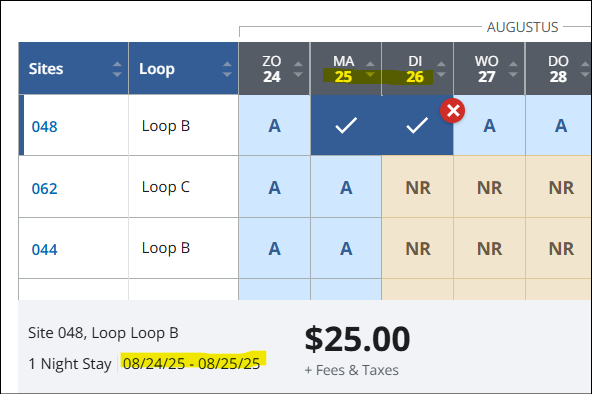592x394 pixels.
Task: Sort by ZO 24 column arrows
Action: (x=298, y=69)
